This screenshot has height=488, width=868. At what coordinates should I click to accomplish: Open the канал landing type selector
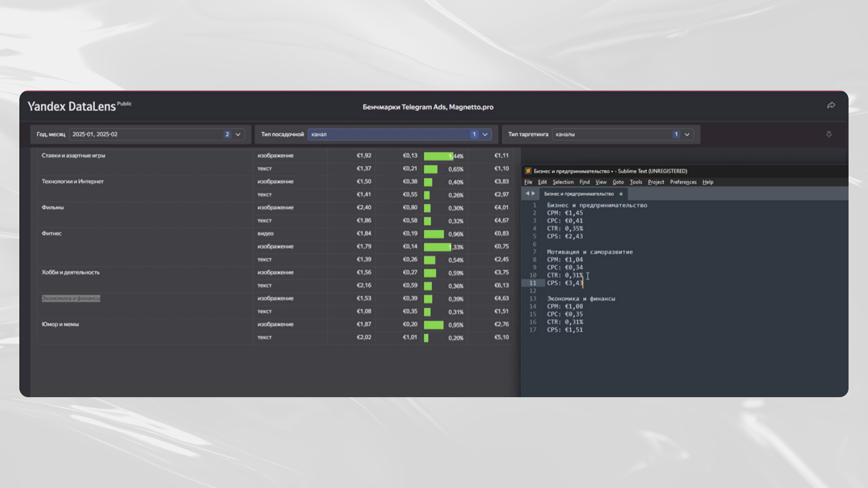pos(400,134)
